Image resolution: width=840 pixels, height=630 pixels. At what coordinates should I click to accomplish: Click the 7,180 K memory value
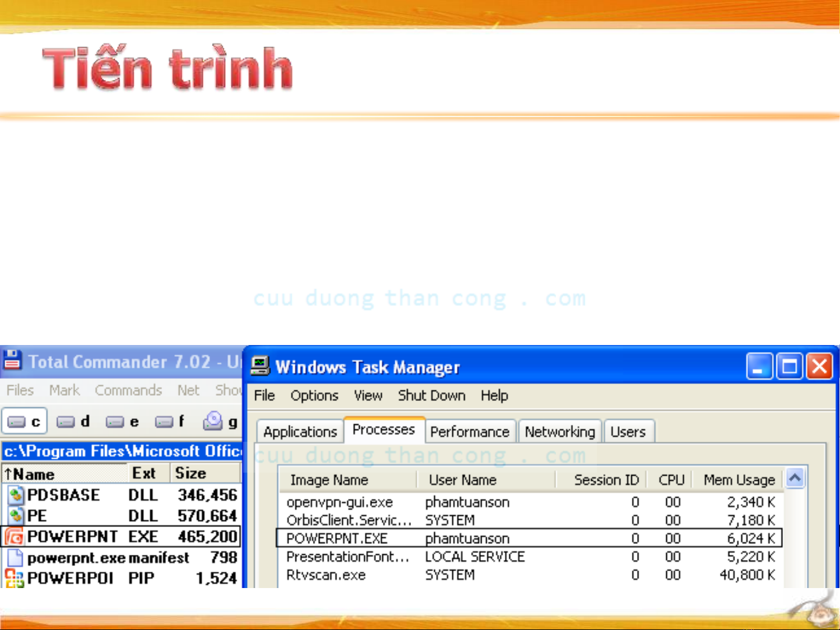751,520
